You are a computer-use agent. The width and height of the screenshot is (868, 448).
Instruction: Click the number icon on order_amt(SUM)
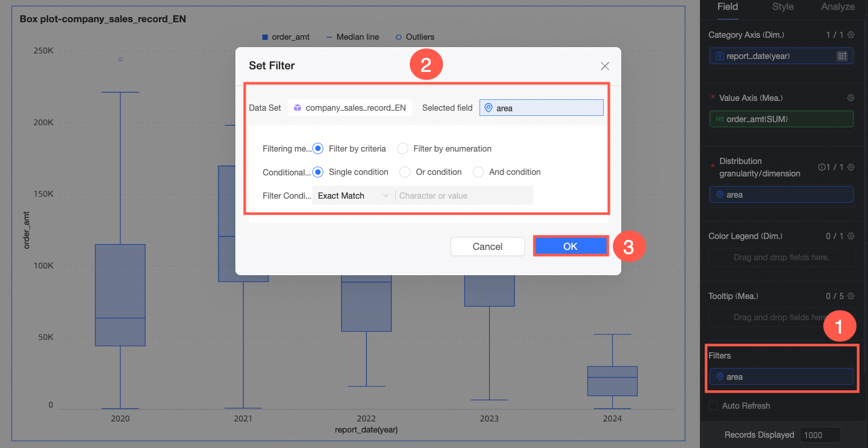[x=720, y=119]
